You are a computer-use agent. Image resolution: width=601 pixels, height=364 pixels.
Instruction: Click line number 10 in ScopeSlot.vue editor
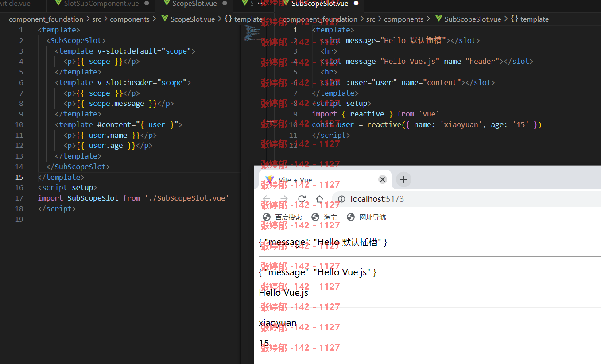19,124
